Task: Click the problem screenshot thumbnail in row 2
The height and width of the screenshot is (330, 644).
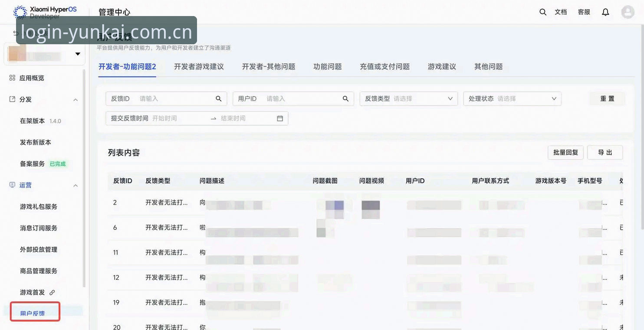Action: click(334, 209)
